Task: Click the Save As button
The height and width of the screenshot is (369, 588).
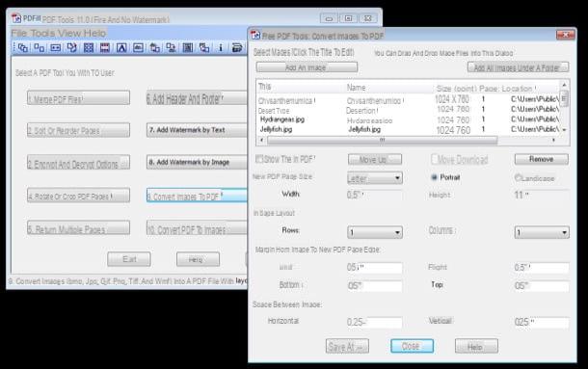Action: pos(347,346)
